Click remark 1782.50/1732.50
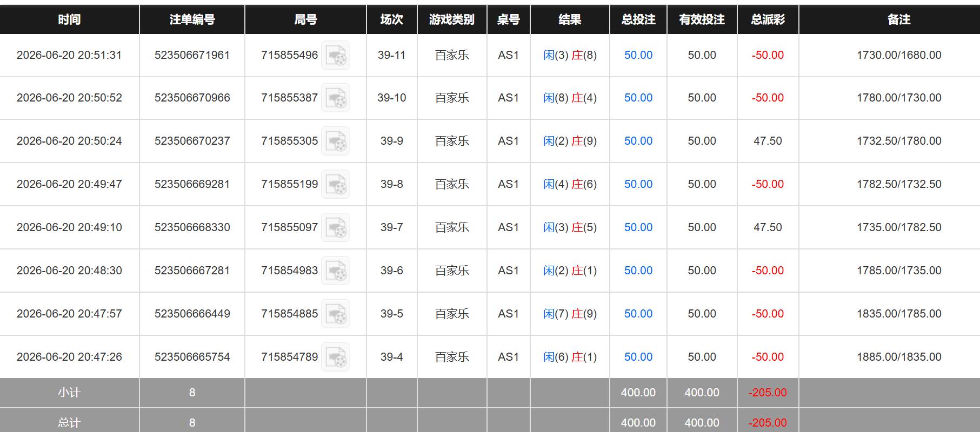Screen dimensions: 980x432 [x=899, y=184]
